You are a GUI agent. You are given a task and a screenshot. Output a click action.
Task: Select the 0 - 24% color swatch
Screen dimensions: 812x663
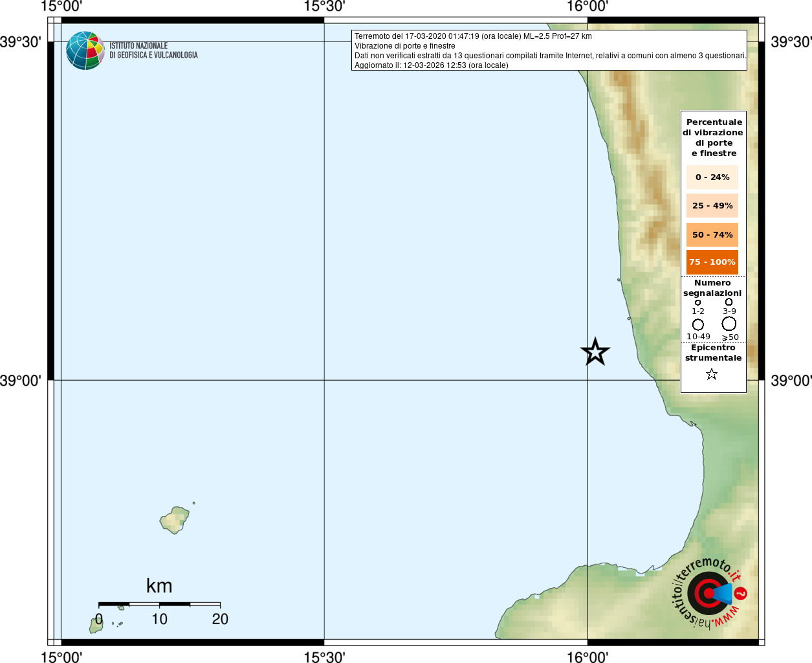712,177
